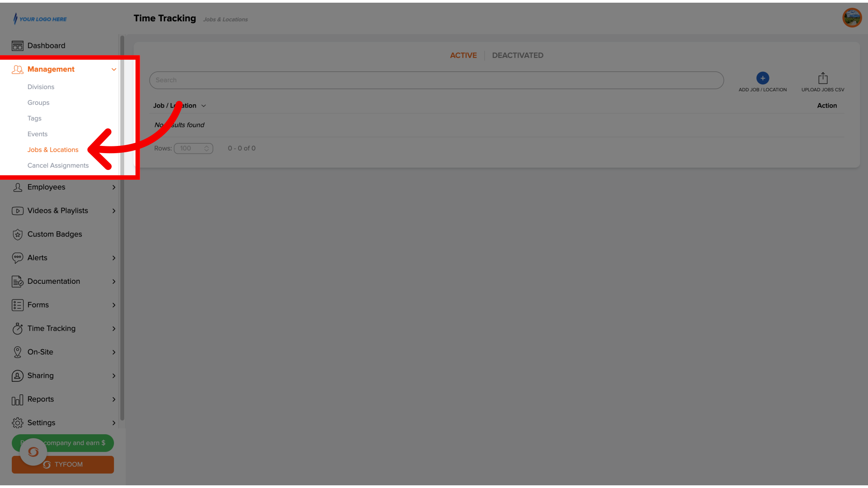This screenshot has height=488, width=868.
Task: Select Jobs & Locations menu item
Action: coord(52,150)
